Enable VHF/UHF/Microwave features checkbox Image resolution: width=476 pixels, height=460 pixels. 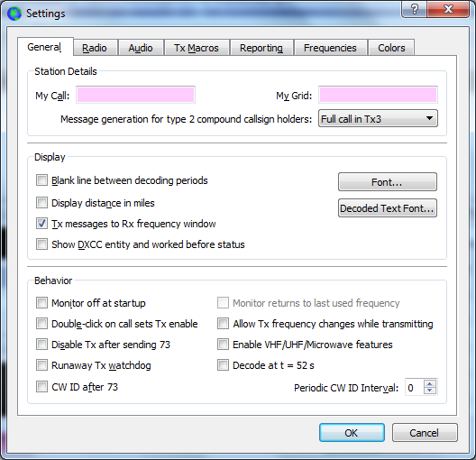(224, 345)
